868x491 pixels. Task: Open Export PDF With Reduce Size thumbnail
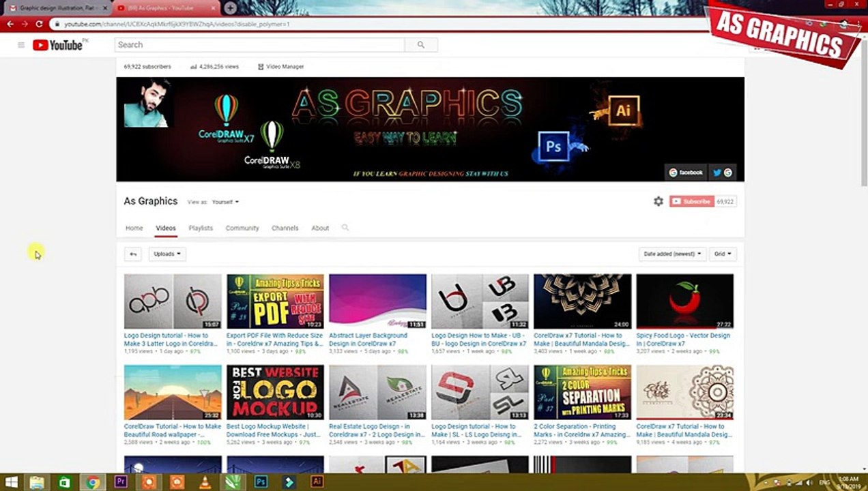point(275,301)
